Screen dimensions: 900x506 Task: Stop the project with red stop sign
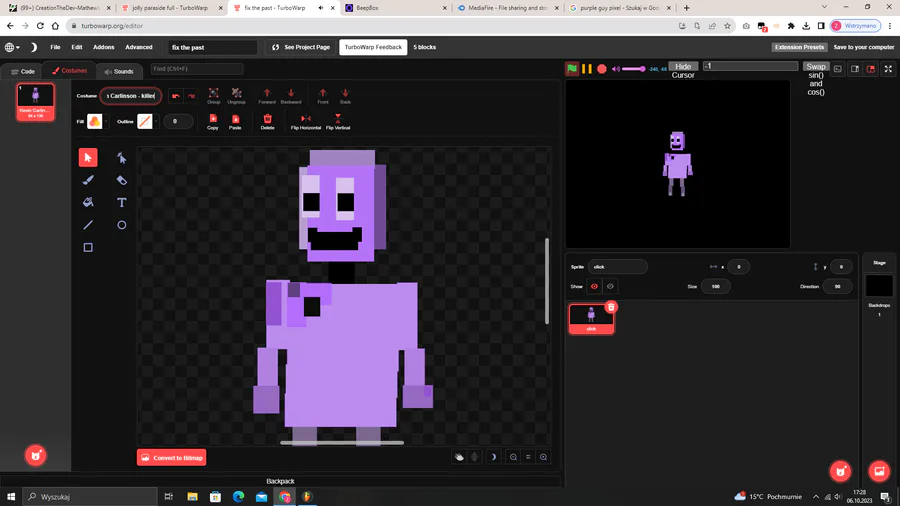click(x=602, y=69)
